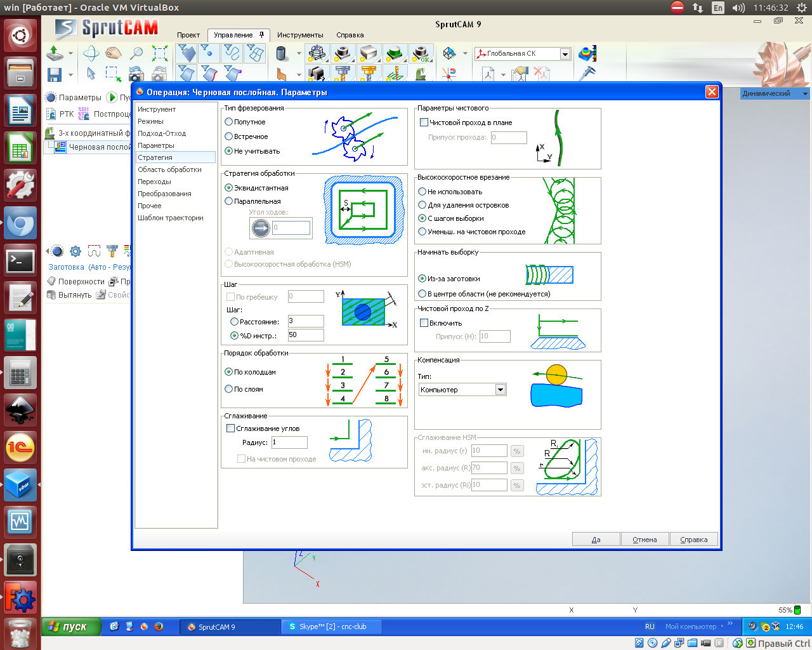812x650 pixels.
Task: Click the %D инстр. value field
Action: [x=306, y=335]
